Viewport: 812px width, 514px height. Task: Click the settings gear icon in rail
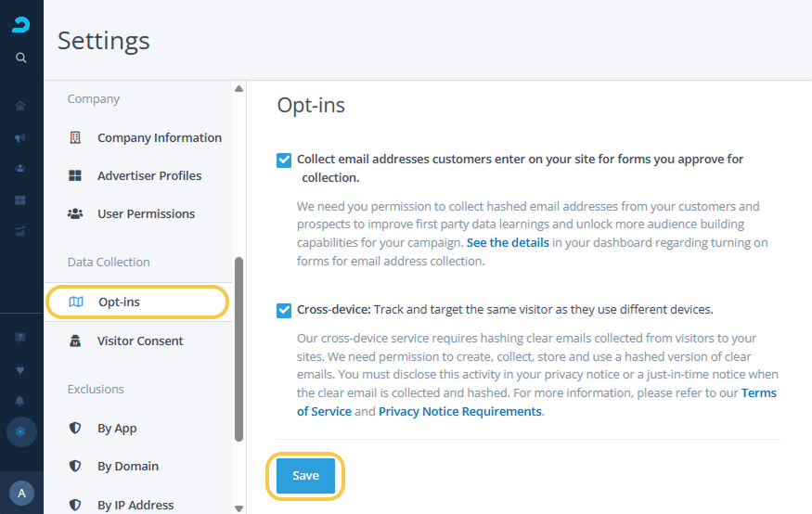[x=21, y=431]
